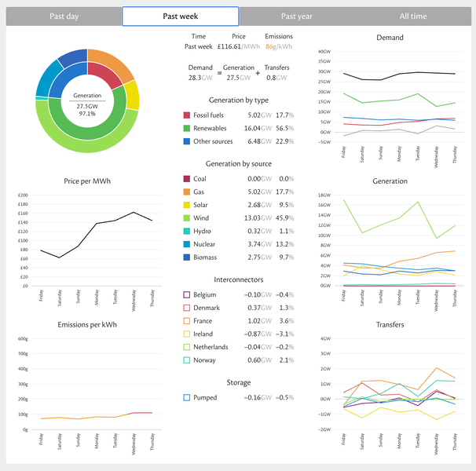
Task: Click the center of the Generation donut chart
Action: point(87,101)
